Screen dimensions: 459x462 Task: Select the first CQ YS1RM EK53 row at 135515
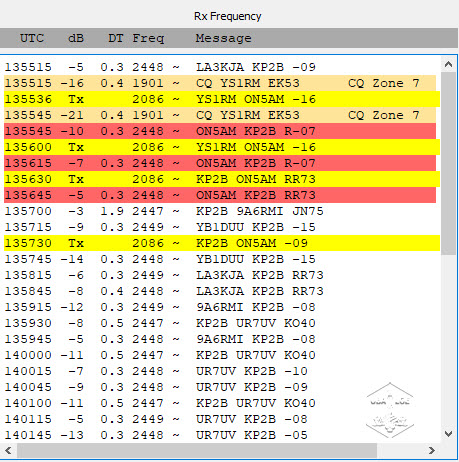click(220, 83)
